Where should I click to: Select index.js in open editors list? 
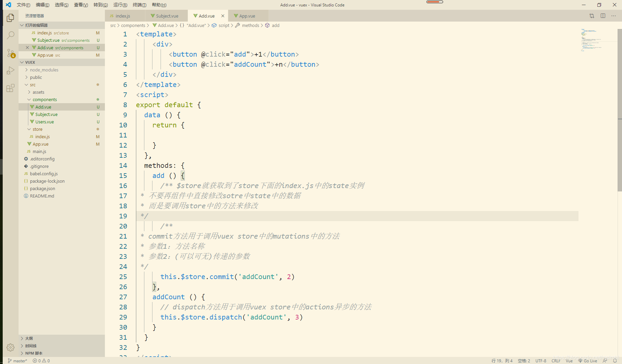pyautogui.click(x=62, y=33)
